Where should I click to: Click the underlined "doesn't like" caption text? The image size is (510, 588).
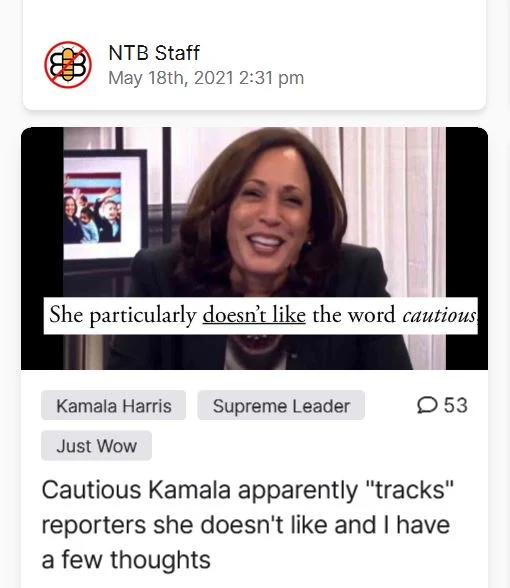[254, 314]
